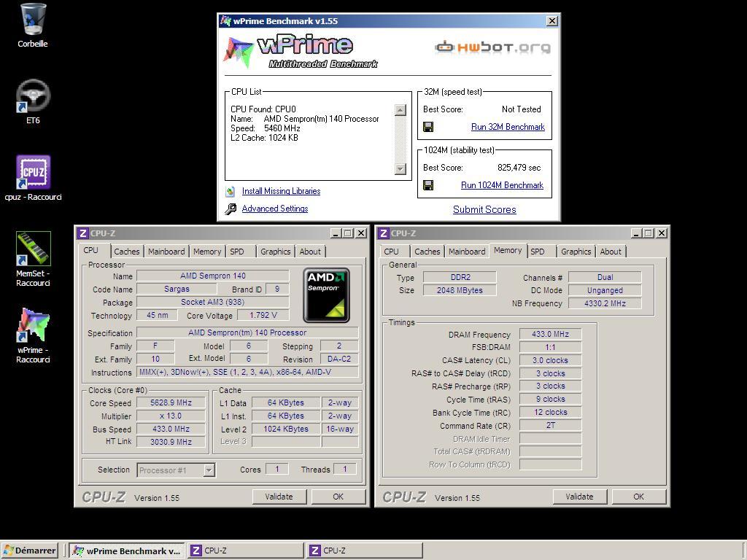Image resolution: width=747 pixels, height=560 pixels.
Task: Click the Bus Speed 433.0 MHz value
Action: click(x=171, y=429)
